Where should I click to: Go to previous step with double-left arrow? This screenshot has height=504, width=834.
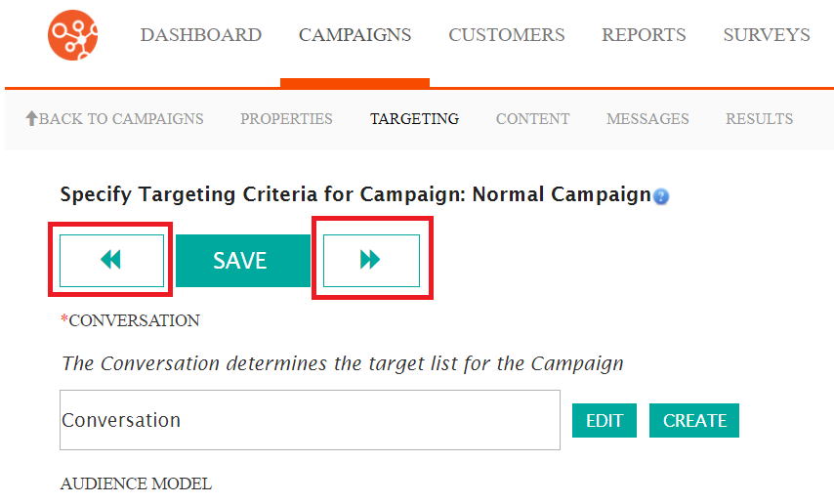coord(111,260)
